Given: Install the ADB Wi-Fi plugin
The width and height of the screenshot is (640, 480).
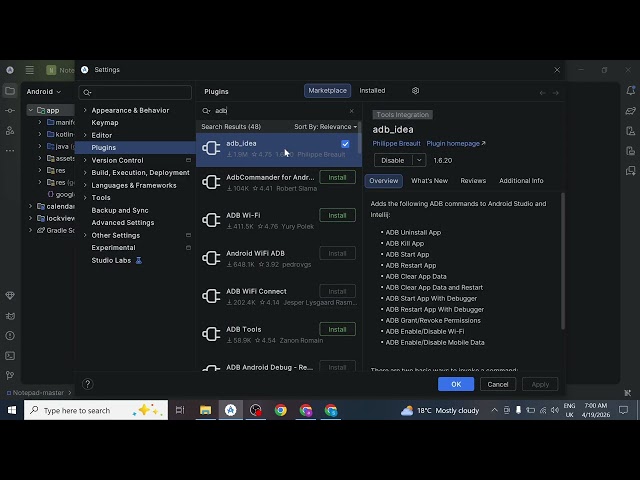Looking at the screenshot, I should coord(337,216).
